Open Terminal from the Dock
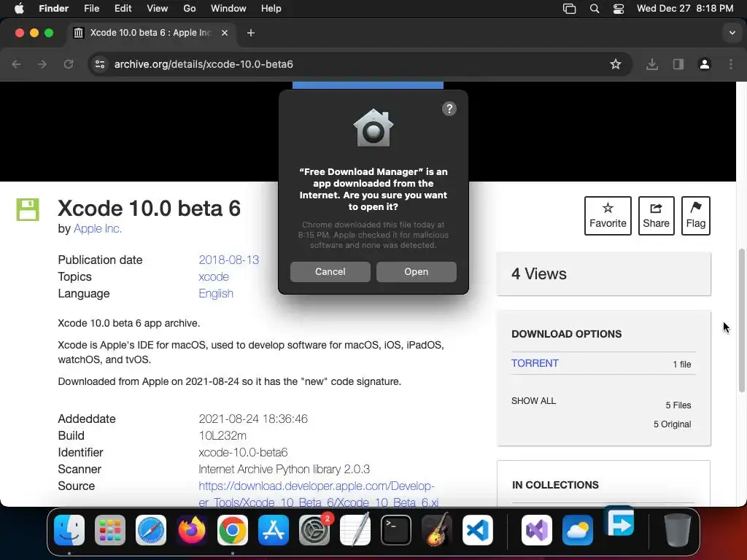This screenshot has height=560, width=747. point(396,530)
